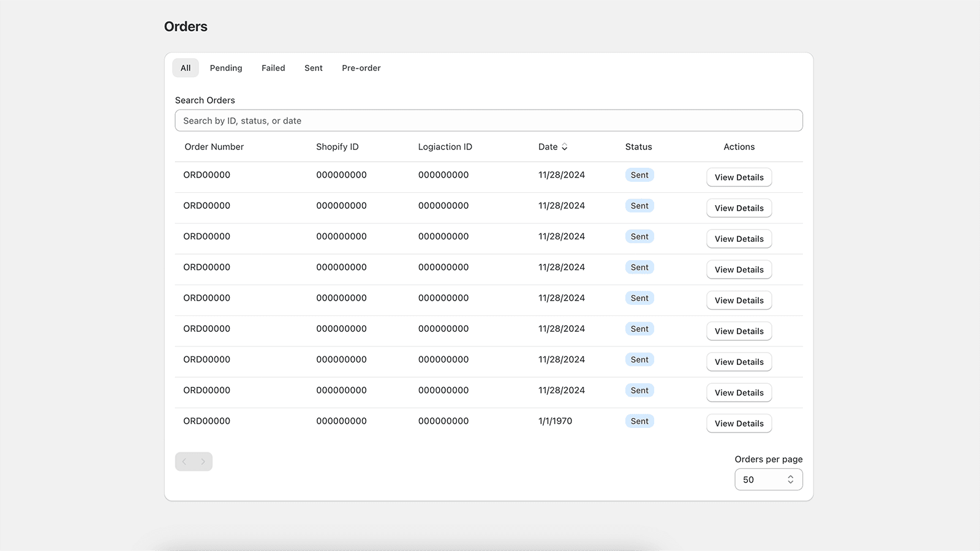Switch to the Pending tab
The height and width of the screenshot is (551, 980).
[x=226, y=68]
